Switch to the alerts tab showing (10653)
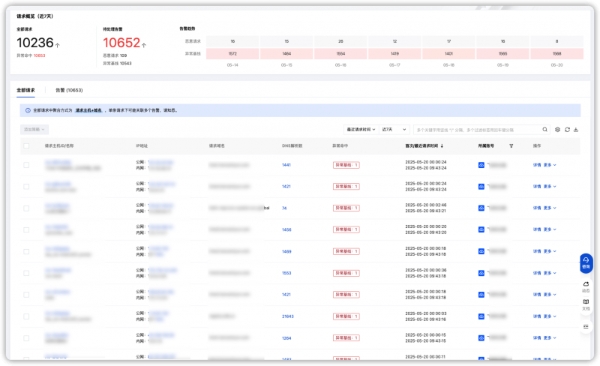600x366 pixels. [x=69, y=90]
